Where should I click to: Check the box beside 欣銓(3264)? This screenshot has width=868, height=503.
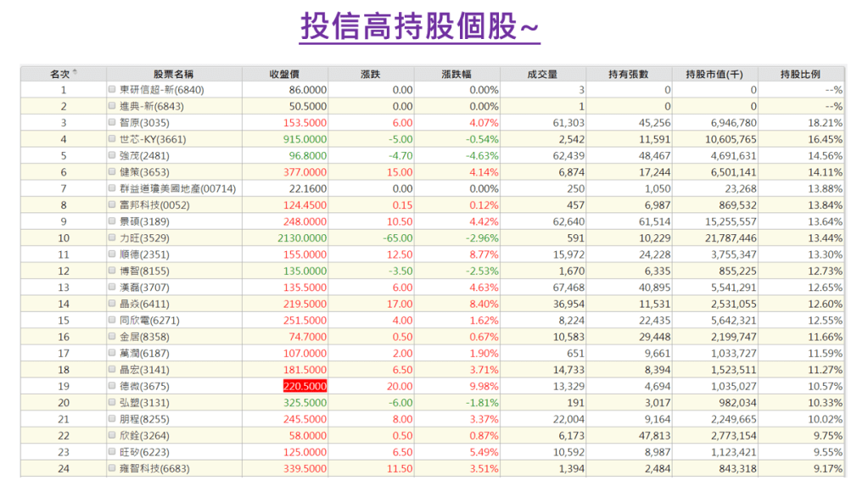point(112,436)
